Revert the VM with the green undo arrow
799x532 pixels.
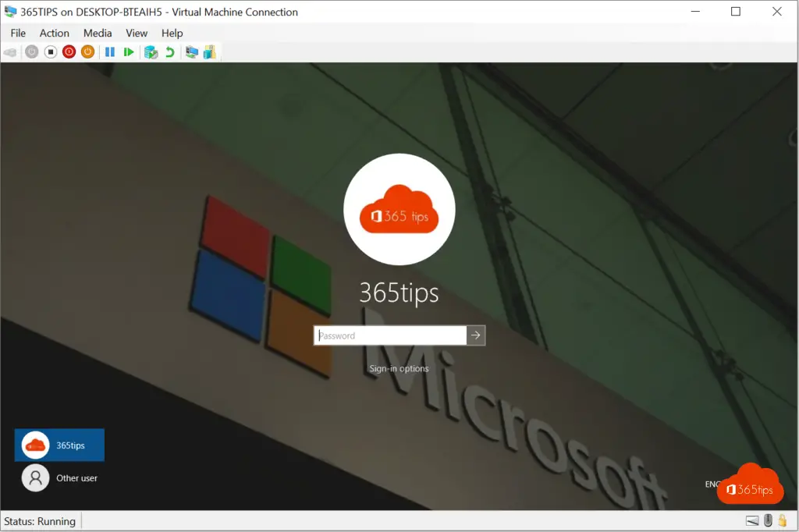pos(169,52)
